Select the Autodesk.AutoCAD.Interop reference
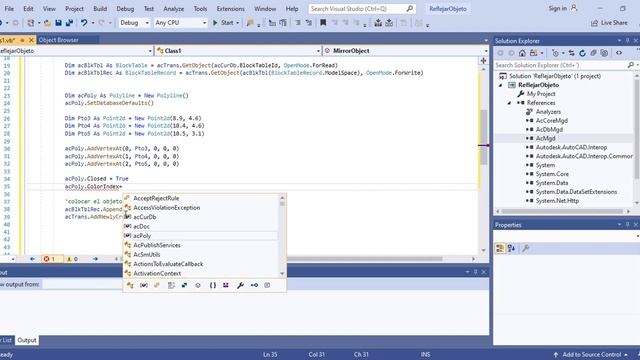The height and width of the screenshot is (360, 640). click(x=571, y=147)
